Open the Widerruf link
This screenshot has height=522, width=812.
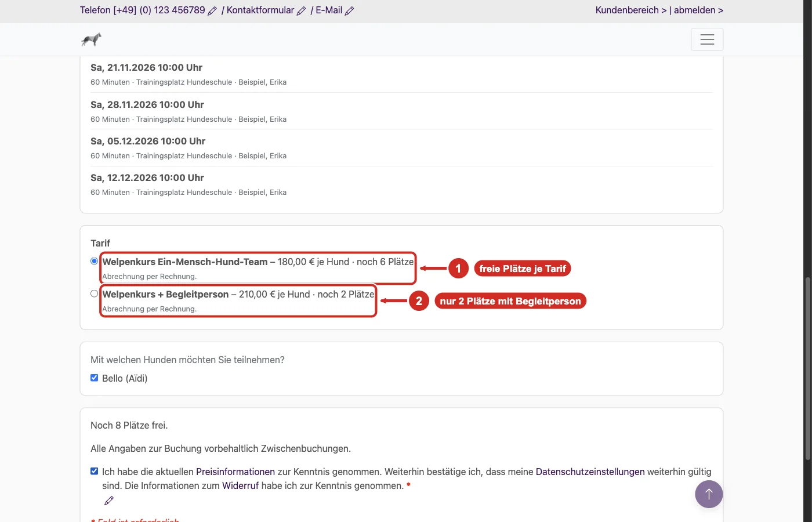pyautogui.click(x=240, y=485)
